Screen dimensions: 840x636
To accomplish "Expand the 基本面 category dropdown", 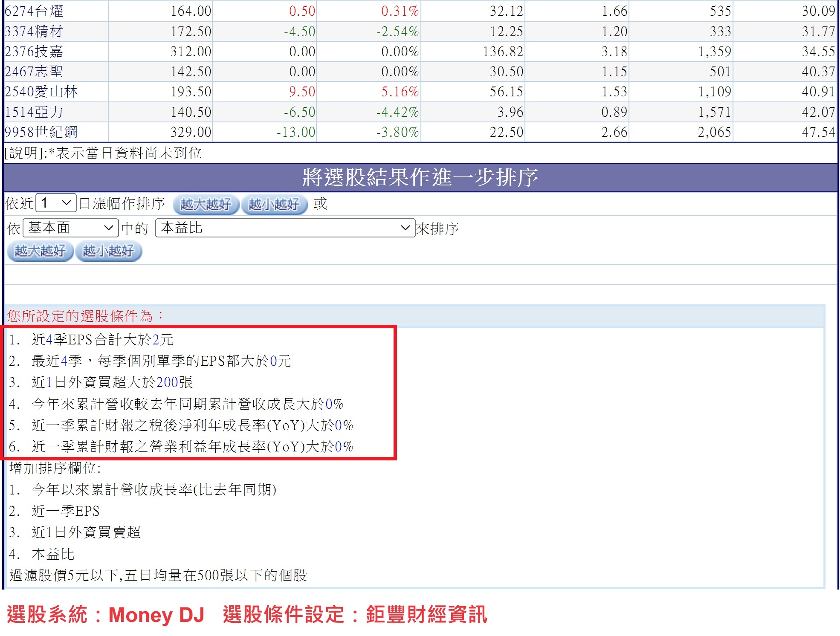I will (x=71, y=228).
